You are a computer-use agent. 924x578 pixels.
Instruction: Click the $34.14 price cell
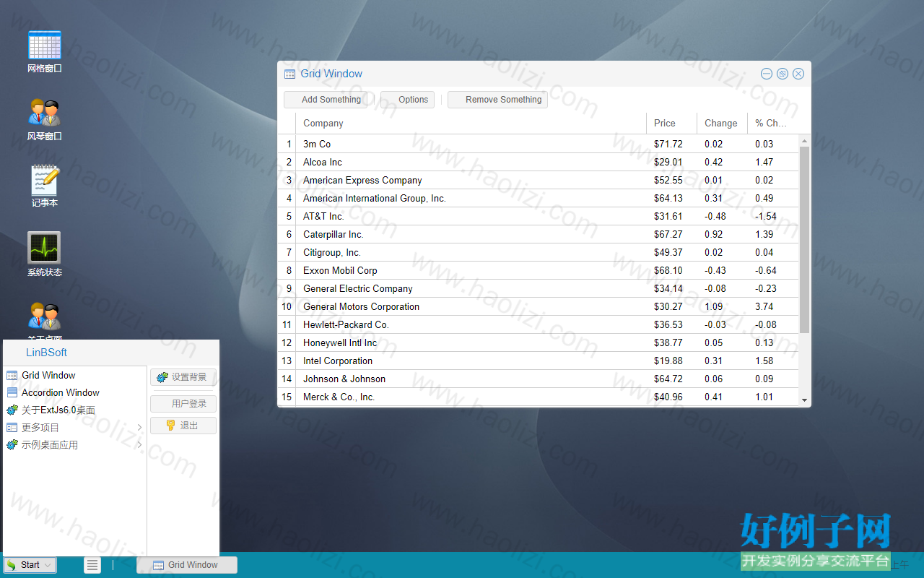click(671, 288)
